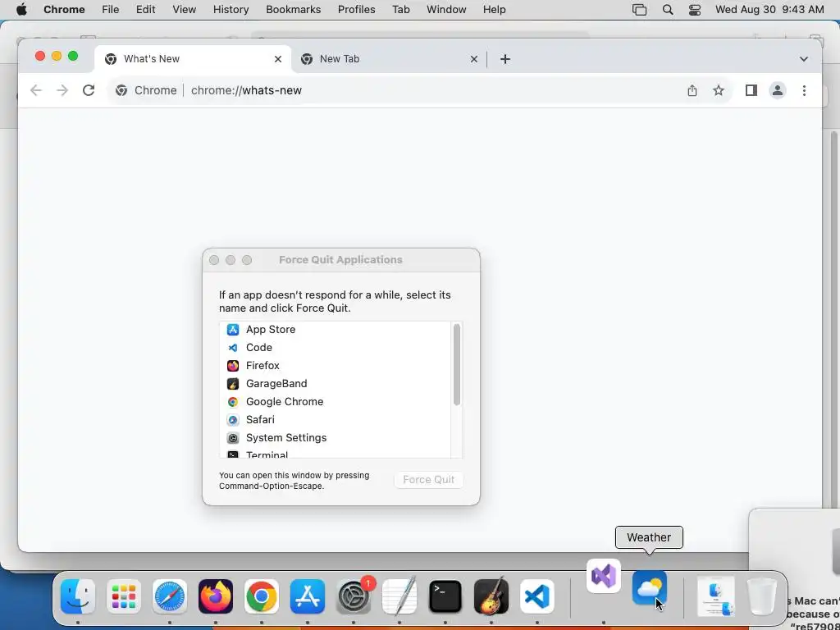840x630 pixels.
Task: Open System Settings Dock icon with badge
Action: (354, 596)
